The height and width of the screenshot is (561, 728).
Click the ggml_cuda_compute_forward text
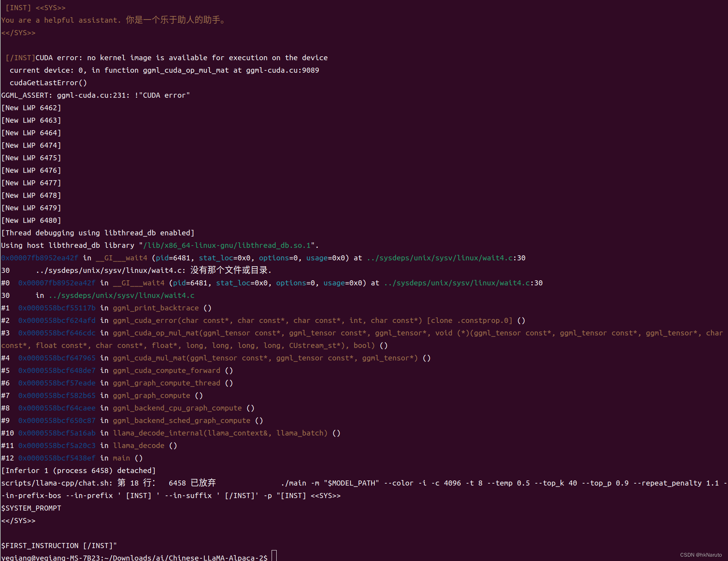(x=166, y=370)
